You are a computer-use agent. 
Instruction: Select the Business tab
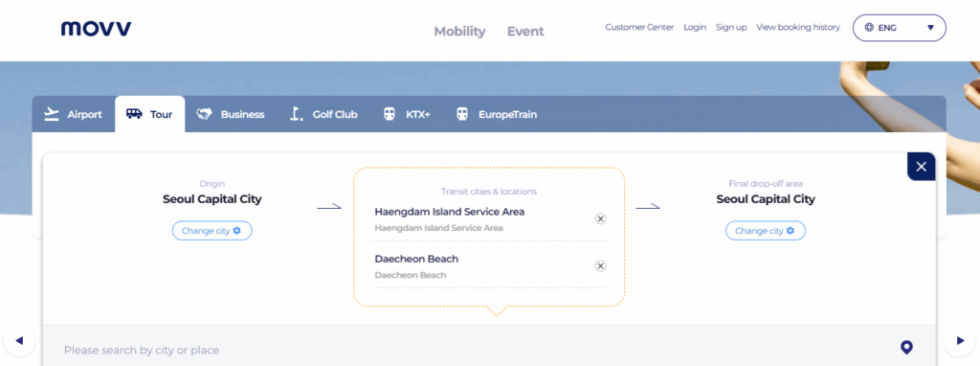pyautogui.click(x=230, y=114)
